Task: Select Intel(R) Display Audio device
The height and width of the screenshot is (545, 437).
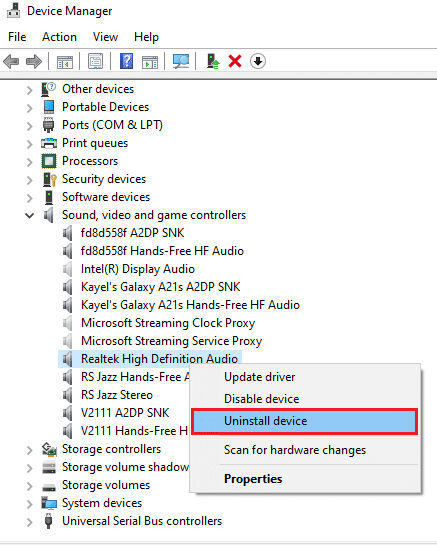Action: click(x=138, y=269)
